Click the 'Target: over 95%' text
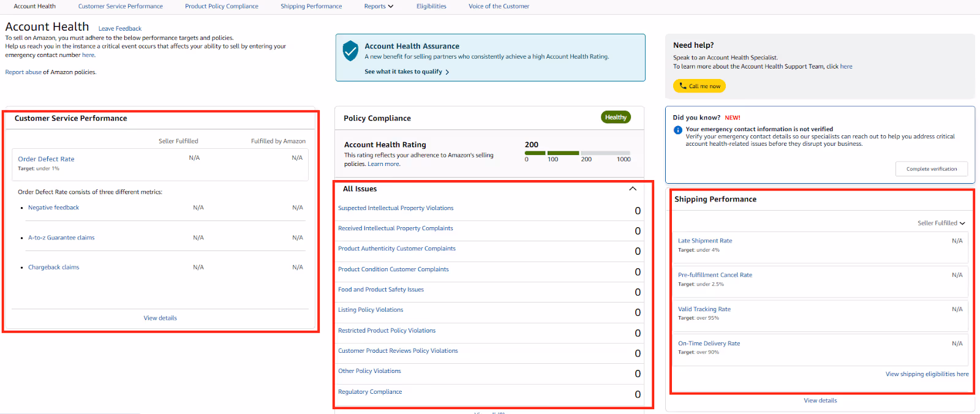The width and height of the screenshot is (980, 414). (699, 318)
